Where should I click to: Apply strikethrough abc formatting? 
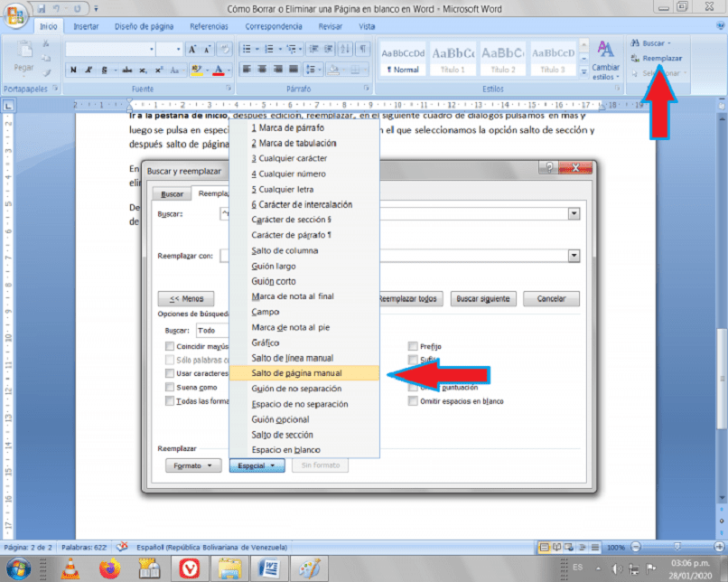pos(126,70)
